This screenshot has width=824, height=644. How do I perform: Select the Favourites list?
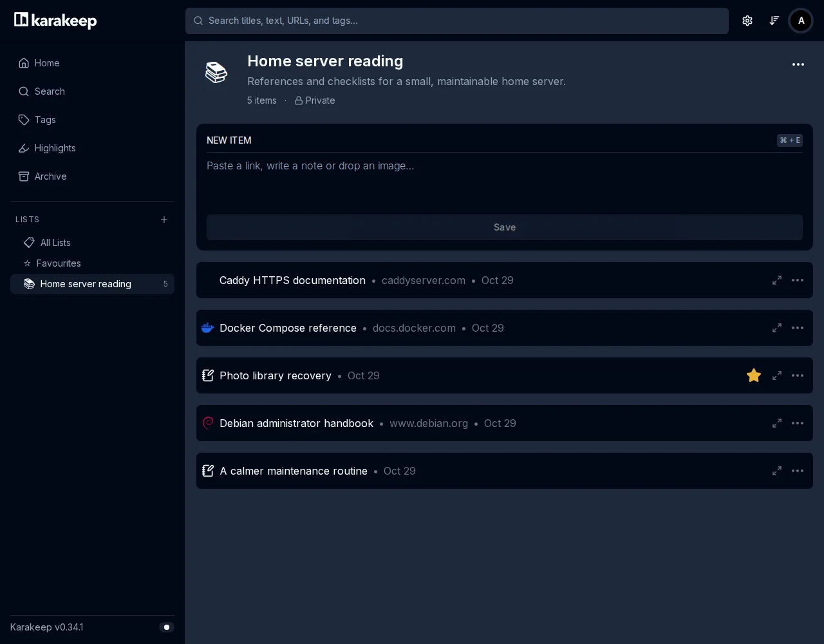92,263
